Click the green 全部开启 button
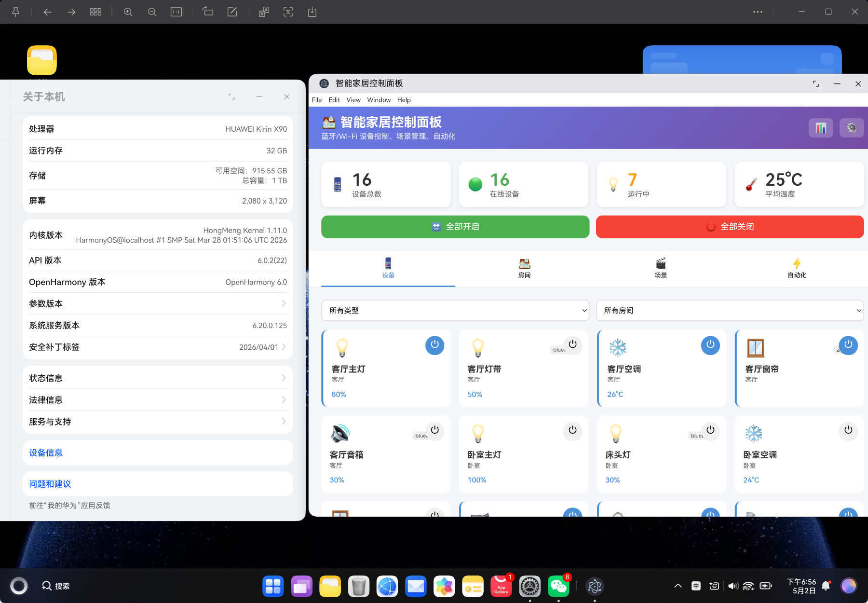This screenshot has height=603, width=868. pyautogui.click(x=455, y=227)
